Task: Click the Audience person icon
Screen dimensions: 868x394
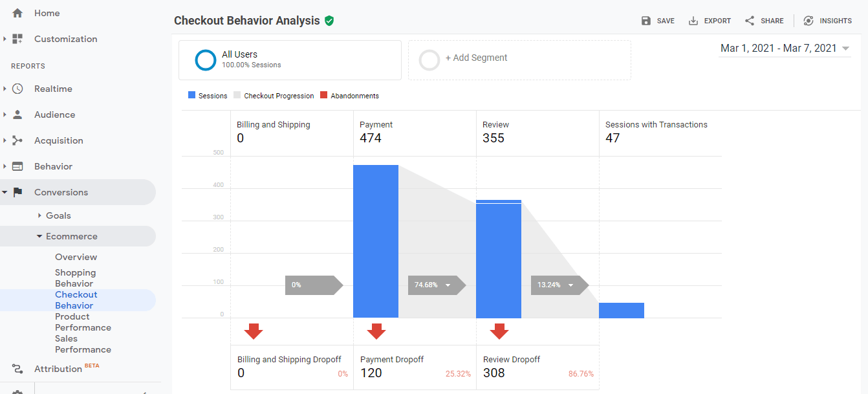Action: click(x=18, y=115)
